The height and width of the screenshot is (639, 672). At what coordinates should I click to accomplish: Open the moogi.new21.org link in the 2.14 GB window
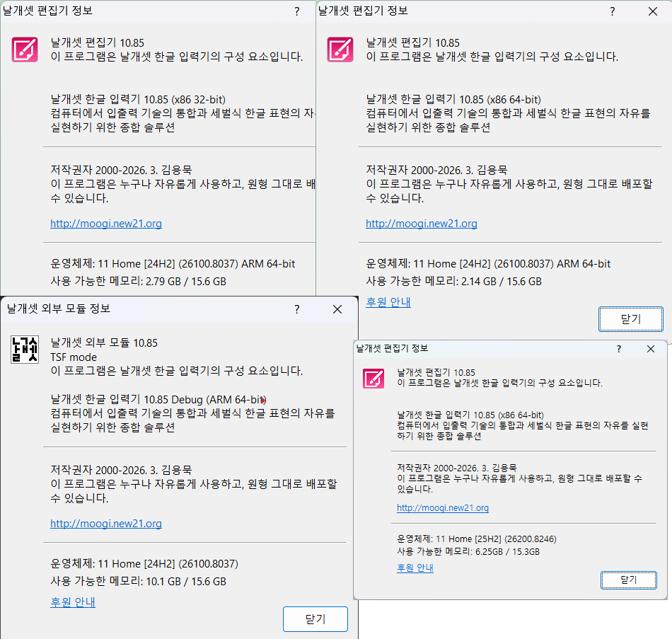tap(422, 224)
